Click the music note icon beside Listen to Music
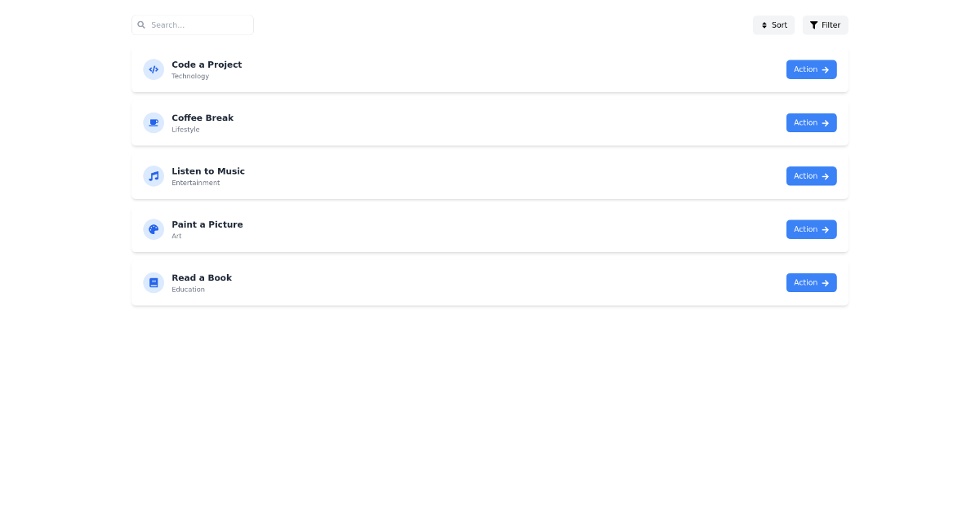 click(154, 176)
